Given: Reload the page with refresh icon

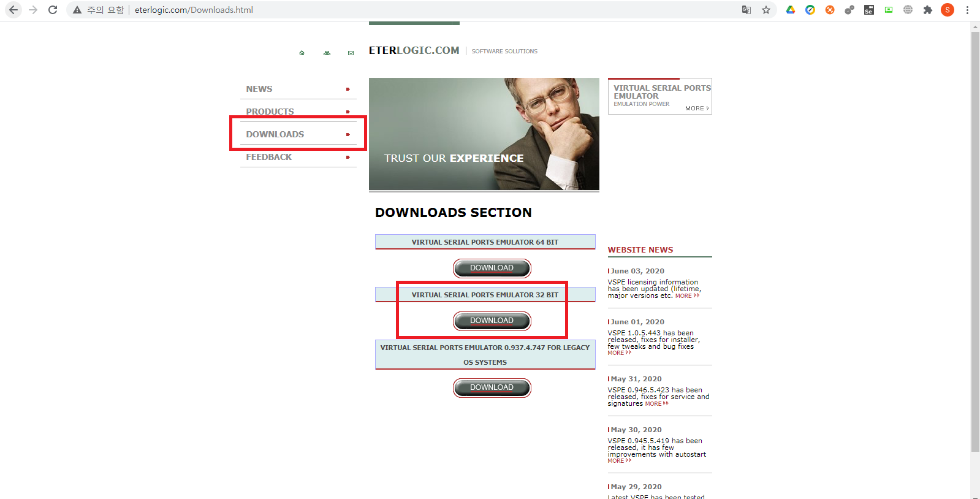Looking at the screenshot, I should 53,10.
